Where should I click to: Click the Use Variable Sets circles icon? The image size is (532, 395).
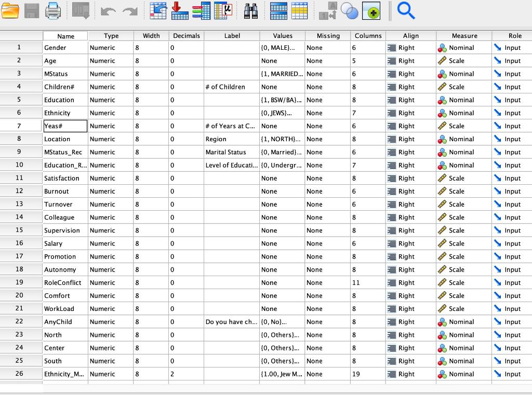point(349,10)
